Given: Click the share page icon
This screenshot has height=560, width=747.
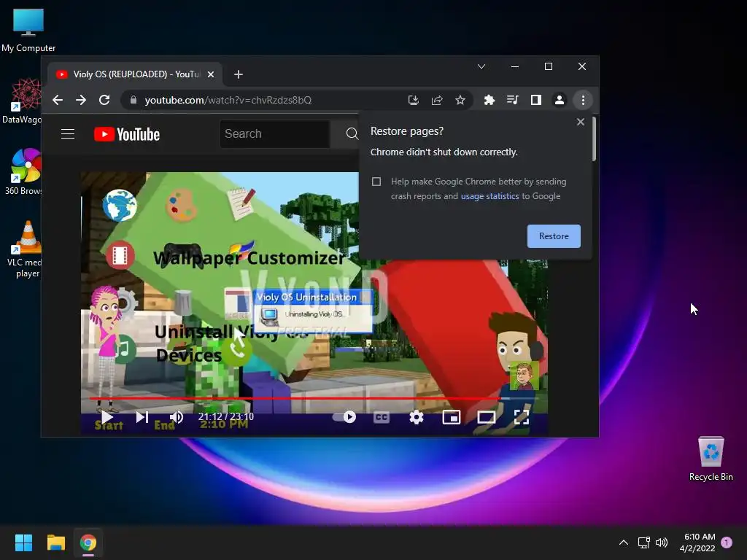Looking at the screenshot, I should point(437,100).
